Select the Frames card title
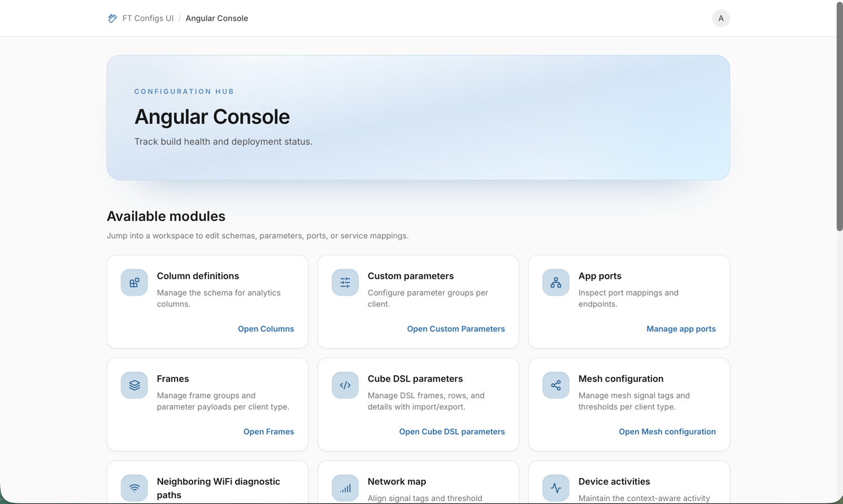 [172, 379]
